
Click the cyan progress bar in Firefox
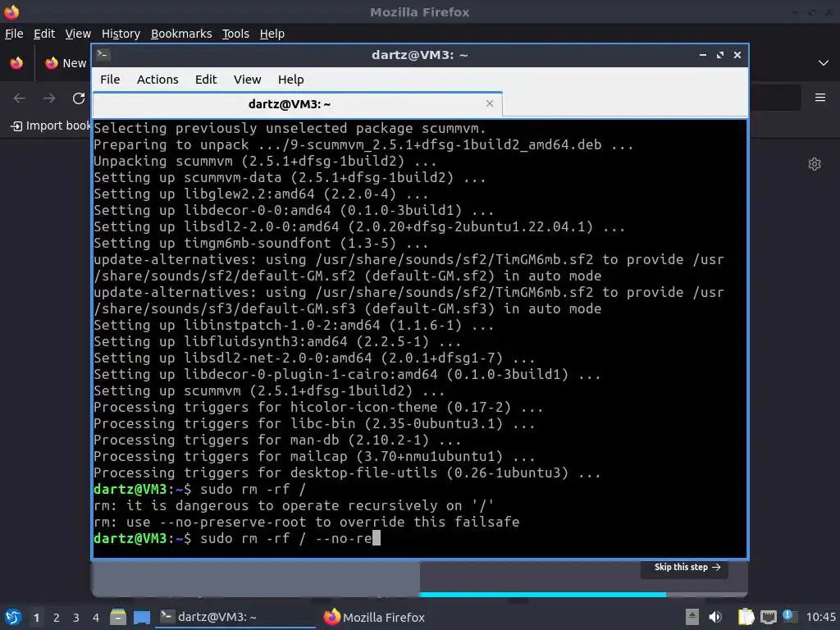(x=543, y=594)
